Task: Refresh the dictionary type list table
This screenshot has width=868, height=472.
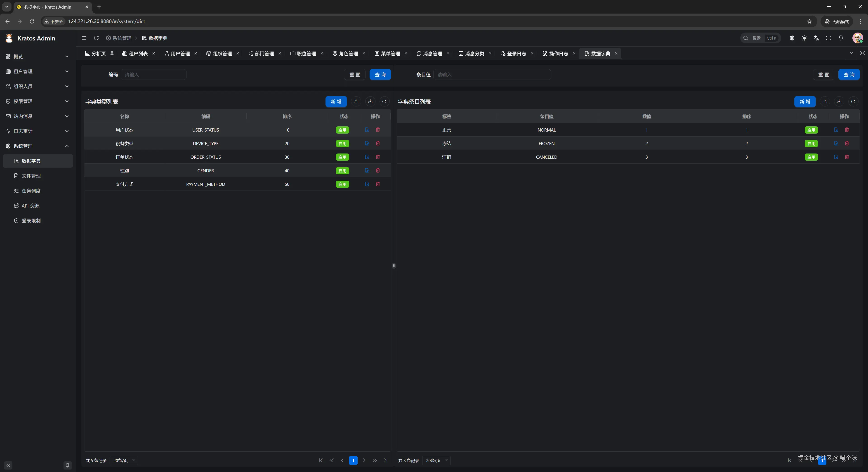Action: 384,101
